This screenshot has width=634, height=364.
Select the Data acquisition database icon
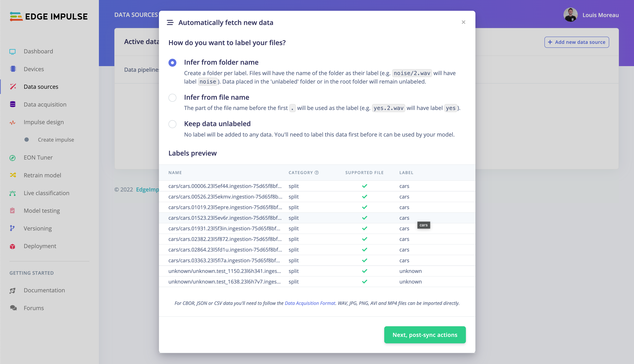coord(13,104)
